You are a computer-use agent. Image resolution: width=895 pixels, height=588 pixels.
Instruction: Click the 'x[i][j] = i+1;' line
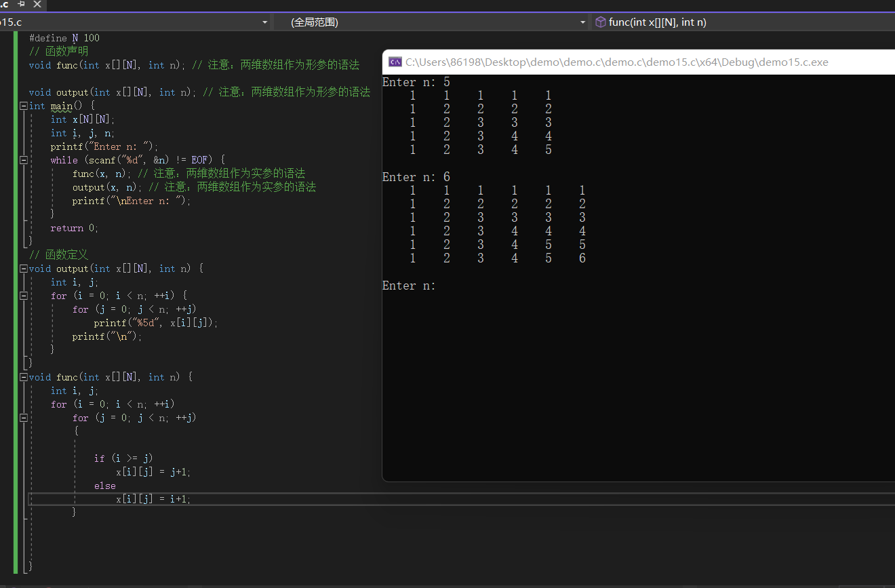(x=153, y=499)
